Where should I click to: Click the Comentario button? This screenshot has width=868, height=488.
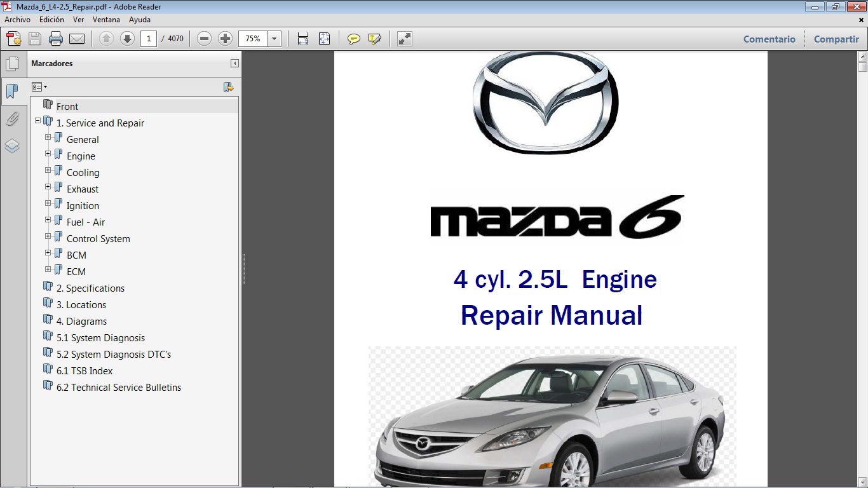pos(769,39)
